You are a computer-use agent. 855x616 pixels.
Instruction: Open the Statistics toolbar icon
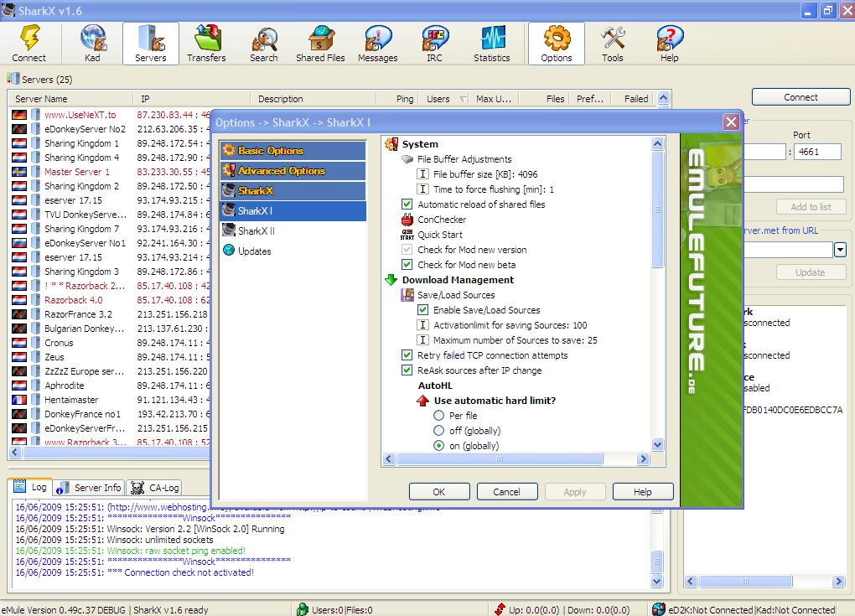click(492, 44)
